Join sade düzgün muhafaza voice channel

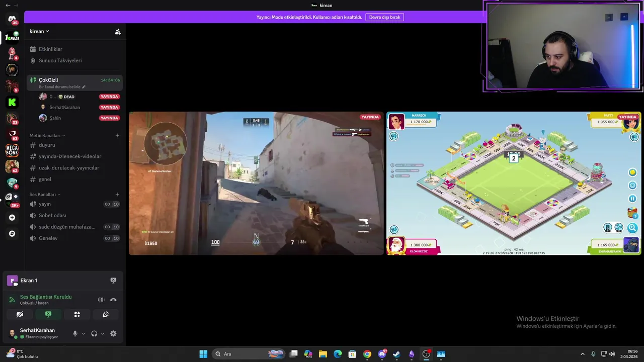coord(74,227)
